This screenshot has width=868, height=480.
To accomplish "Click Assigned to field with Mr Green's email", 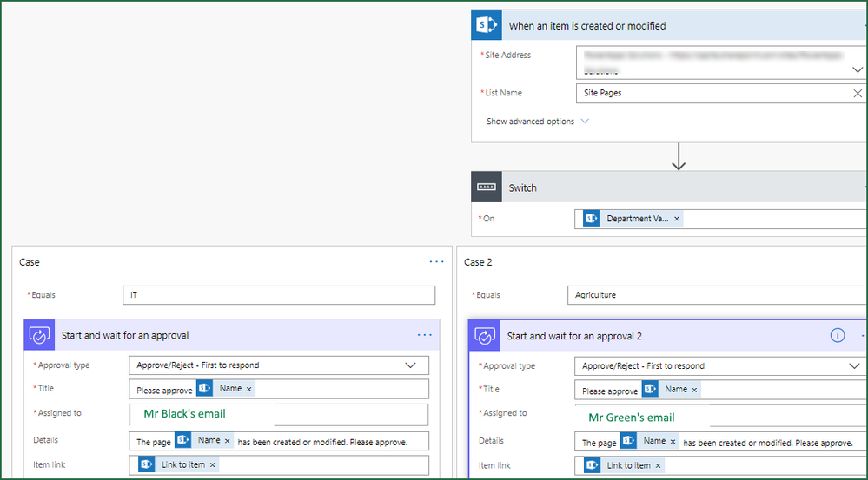I will (721, 417).
